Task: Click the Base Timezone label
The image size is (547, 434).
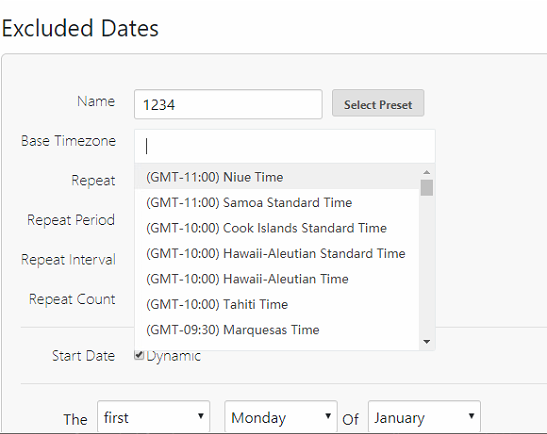Action: click(68, 141)
